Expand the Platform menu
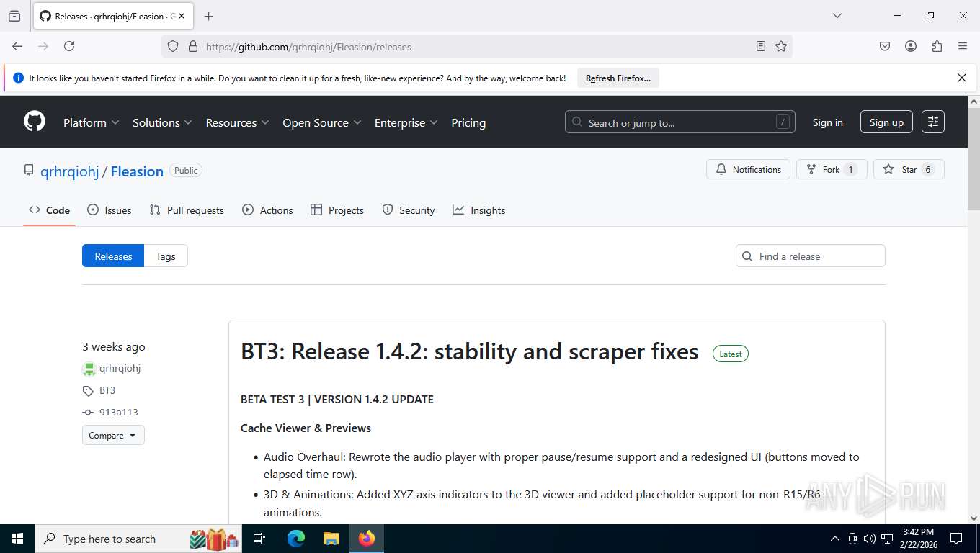The height and width of the screenshot is (553, 980). click(x=91, y=122)
